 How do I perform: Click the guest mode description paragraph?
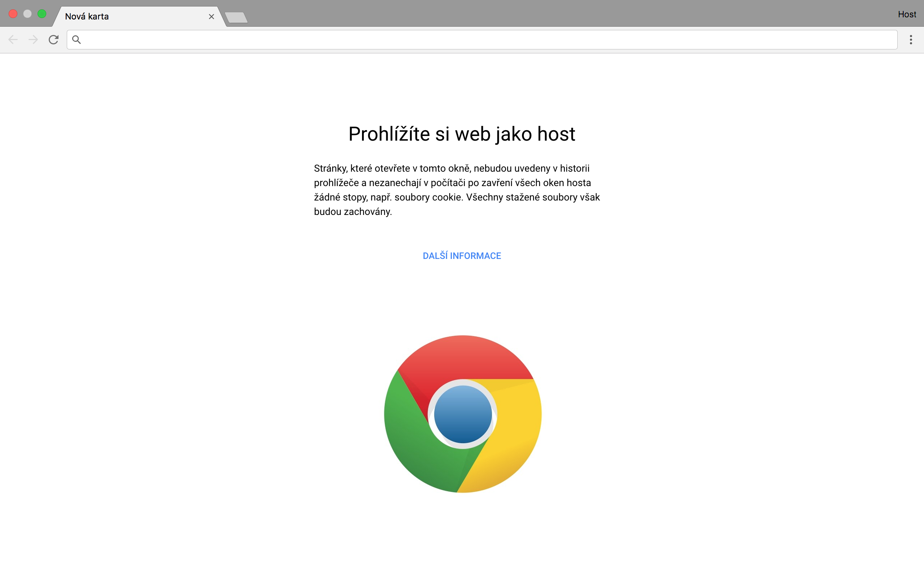(x=457, y=190)
